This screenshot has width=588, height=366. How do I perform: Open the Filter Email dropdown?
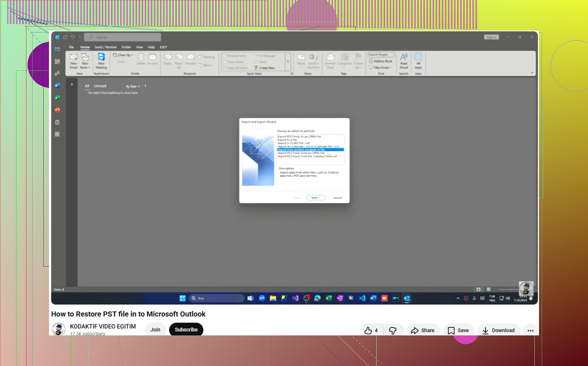click(380, 68)
